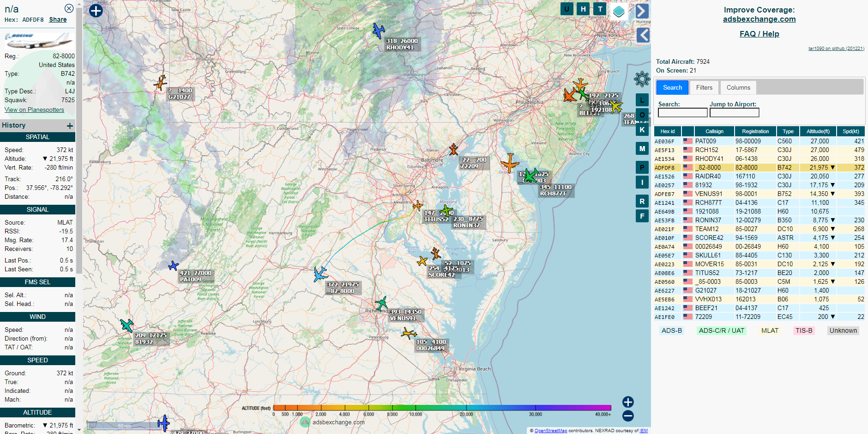Click the right arrow sidebar toggle
Screen dimensions: 868x434
click(x=642, y=11)
